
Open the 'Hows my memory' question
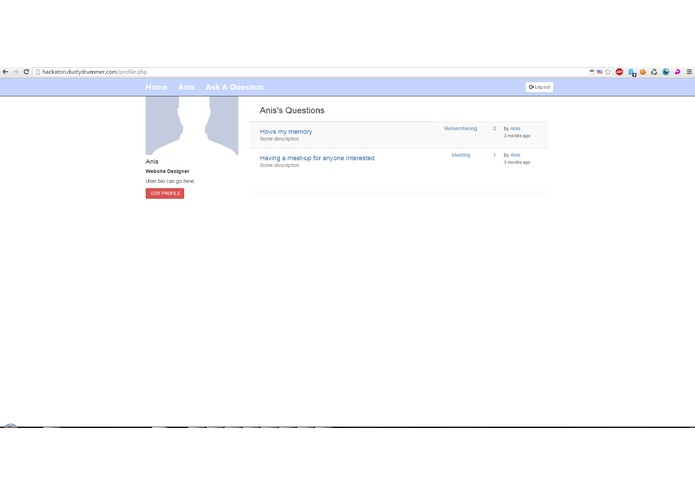click(x=286, y=132)
